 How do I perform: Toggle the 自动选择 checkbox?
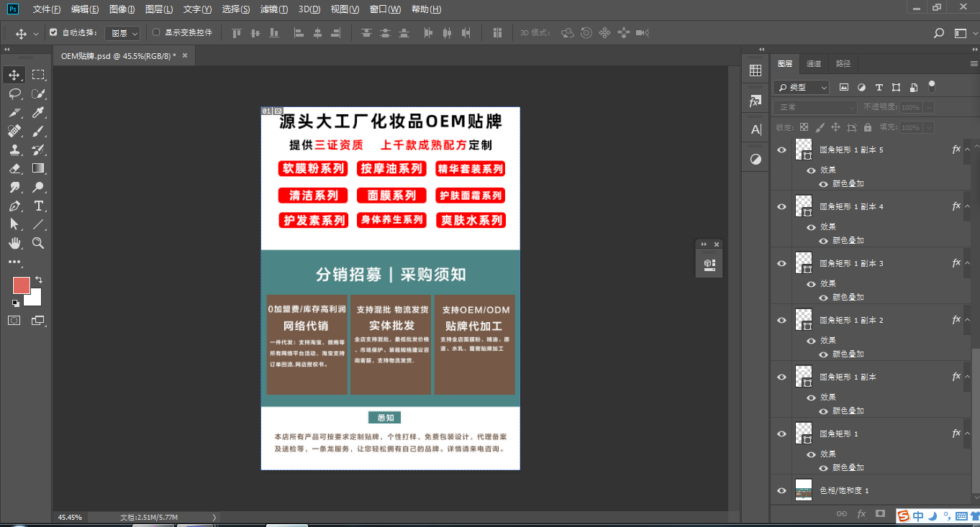(53, 32)
